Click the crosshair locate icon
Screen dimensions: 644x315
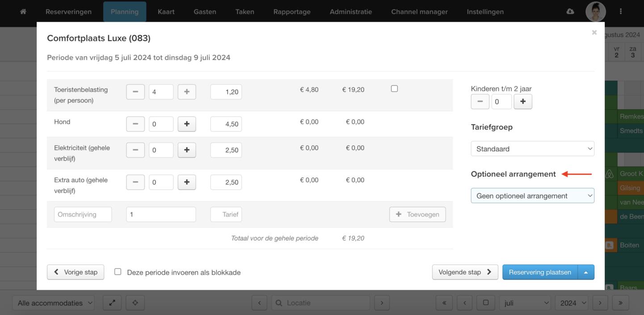(135, 303)
